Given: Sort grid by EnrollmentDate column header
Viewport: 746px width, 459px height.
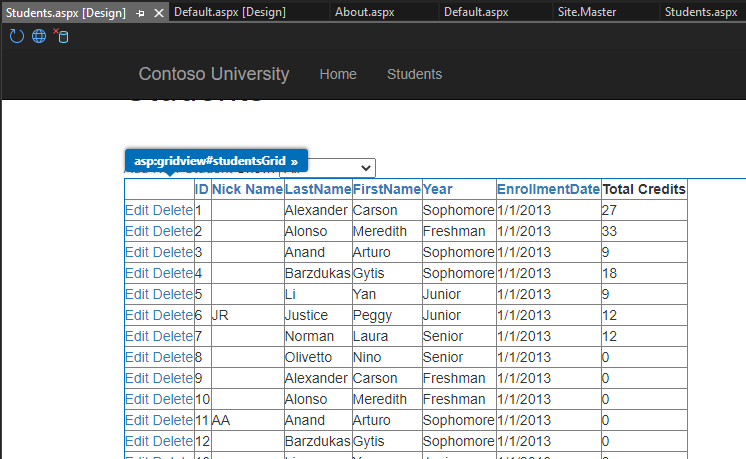Looking at the screenshot, I should click(x=548, y=189).
